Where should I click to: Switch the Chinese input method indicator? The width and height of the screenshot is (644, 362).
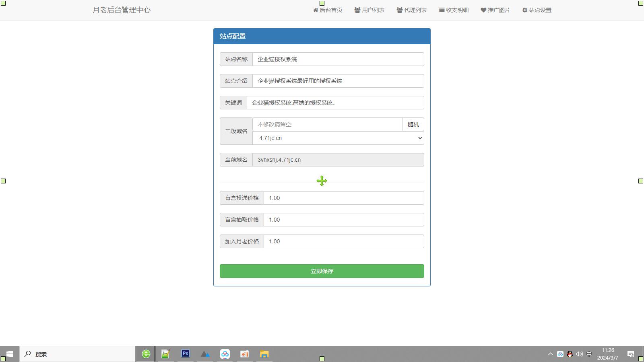[589, 354]
